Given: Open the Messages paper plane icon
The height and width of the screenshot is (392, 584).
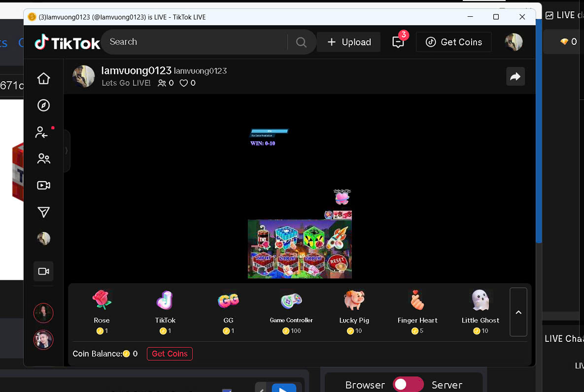Looking at the screenshot, I should [x=43, y=212].
